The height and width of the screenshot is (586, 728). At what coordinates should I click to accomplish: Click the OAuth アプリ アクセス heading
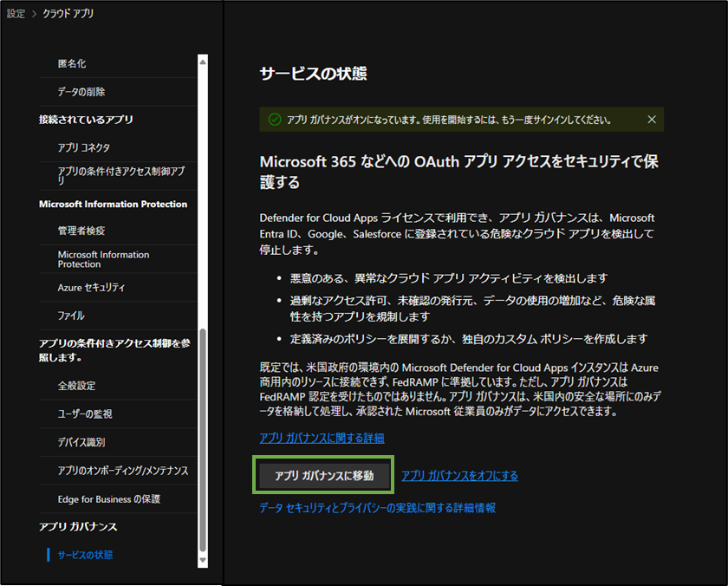(458, 172)
